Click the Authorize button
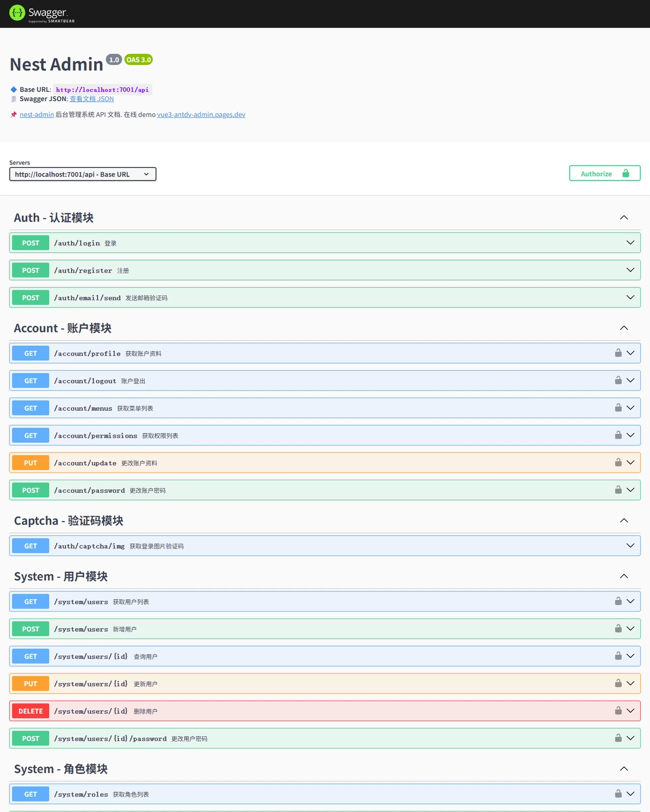The image size is (650, 812). 605,173
